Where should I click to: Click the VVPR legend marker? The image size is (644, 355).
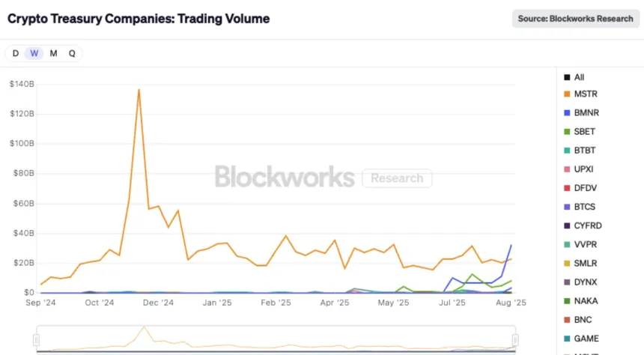click(x=568, y=244)
